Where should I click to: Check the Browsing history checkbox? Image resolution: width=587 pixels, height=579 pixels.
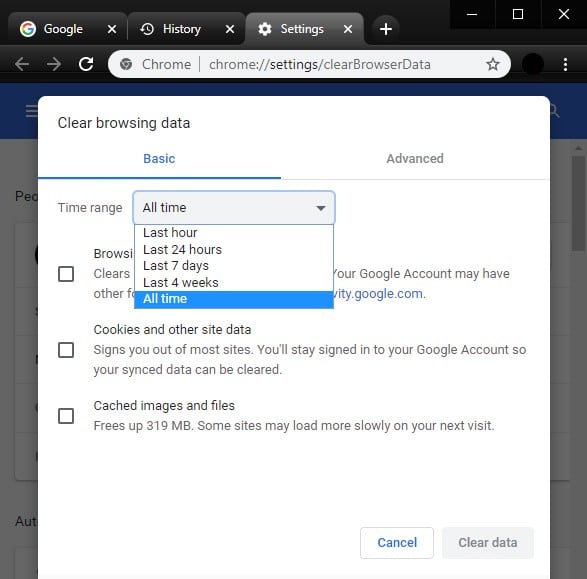(66, 274)
